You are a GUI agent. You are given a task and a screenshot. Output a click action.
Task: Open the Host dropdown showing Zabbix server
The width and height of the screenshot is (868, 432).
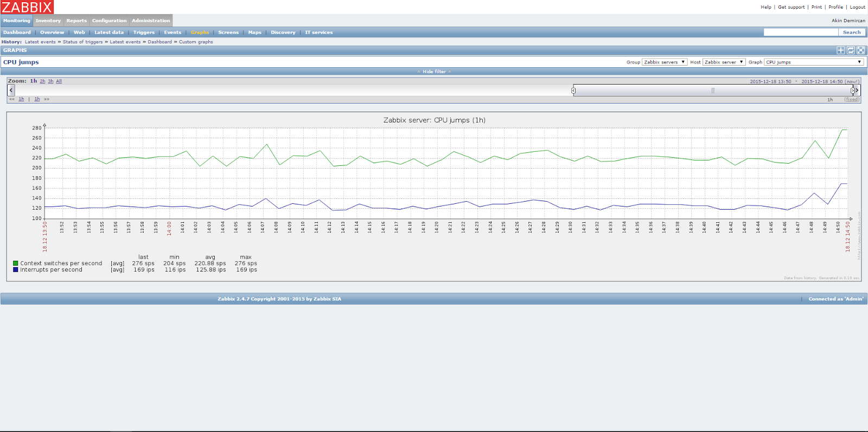724,62
